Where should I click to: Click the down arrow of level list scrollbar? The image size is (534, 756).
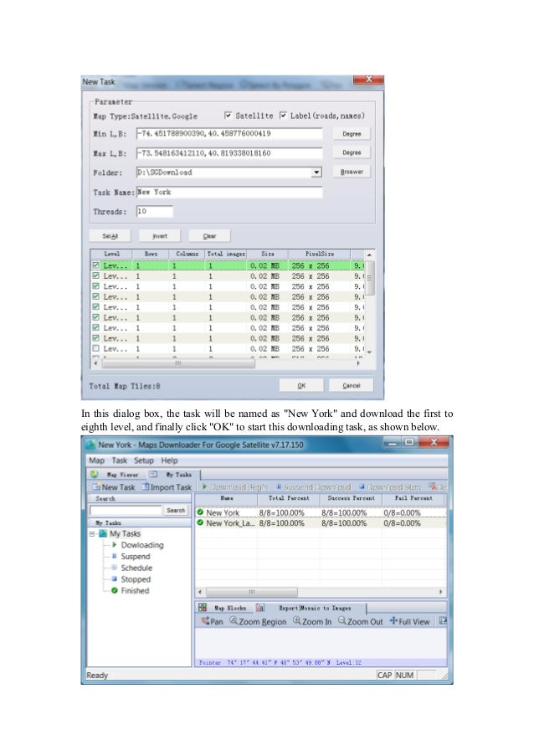tap(369, 352)
